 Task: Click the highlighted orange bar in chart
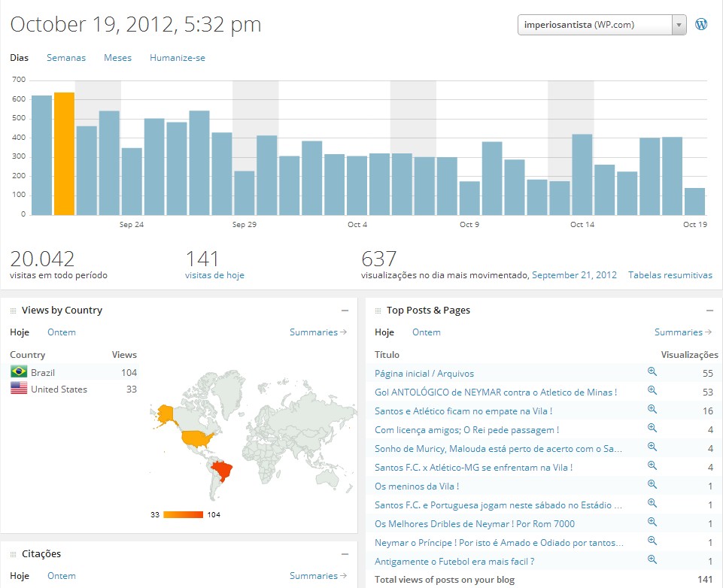click(64, 154)
